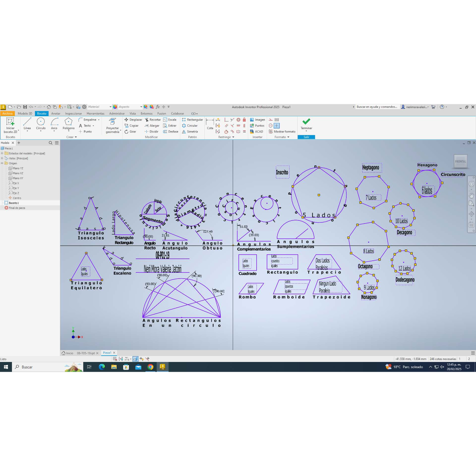Select the Punto tool
This screenshot has height=476, width=476.
click(x=85, y=132)
